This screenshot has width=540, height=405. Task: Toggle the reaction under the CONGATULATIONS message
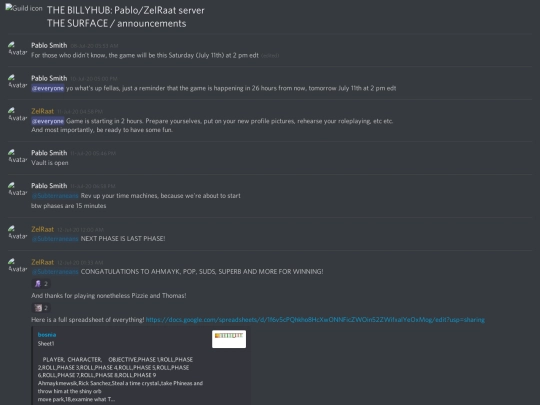click(x=41, y=284)
